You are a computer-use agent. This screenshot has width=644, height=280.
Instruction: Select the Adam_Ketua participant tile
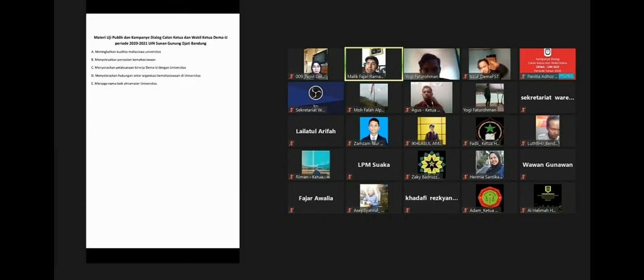489,197
